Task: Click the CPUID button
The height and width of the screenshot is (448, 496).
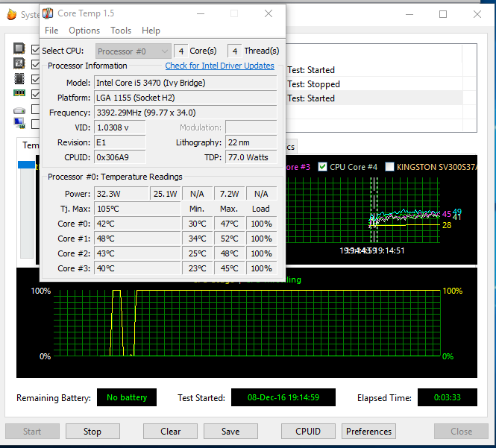Action: pyautogui.click(x=308, y=432)
